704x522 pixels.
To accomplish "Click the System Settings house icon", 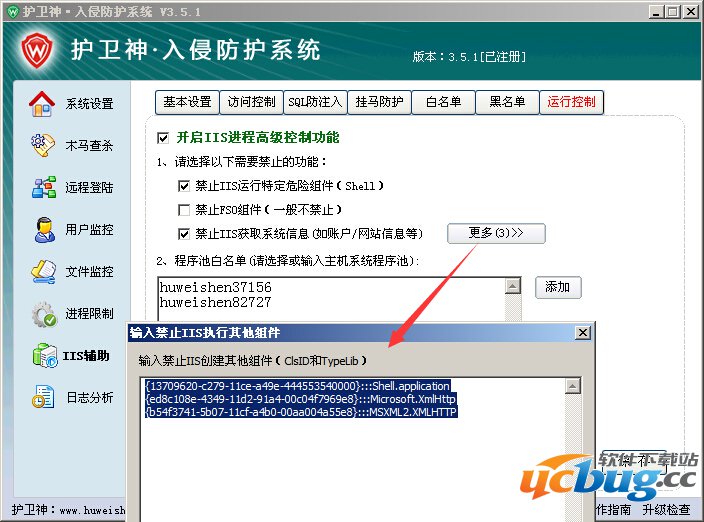I will [x=42, y=103].
